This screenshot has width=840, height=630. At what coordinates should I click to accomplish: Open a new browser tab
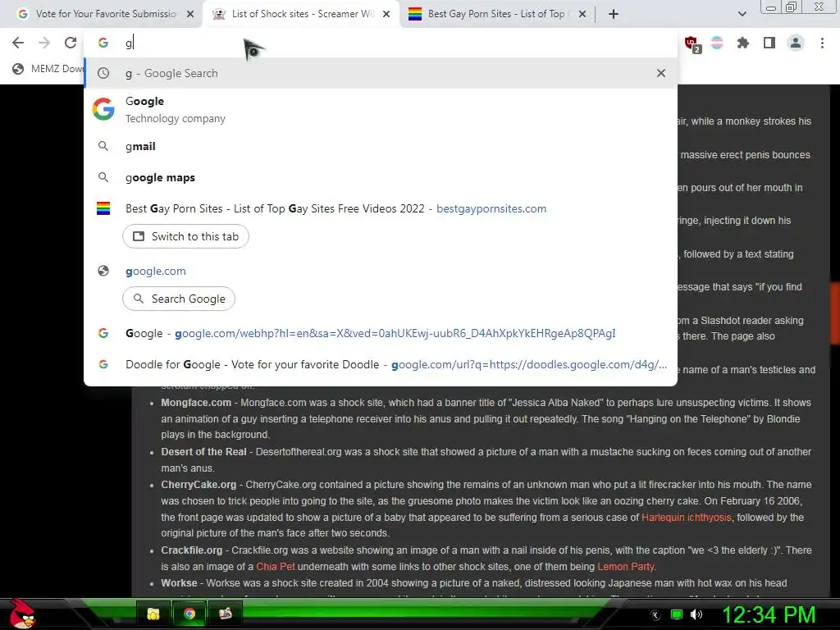[614, 14]
